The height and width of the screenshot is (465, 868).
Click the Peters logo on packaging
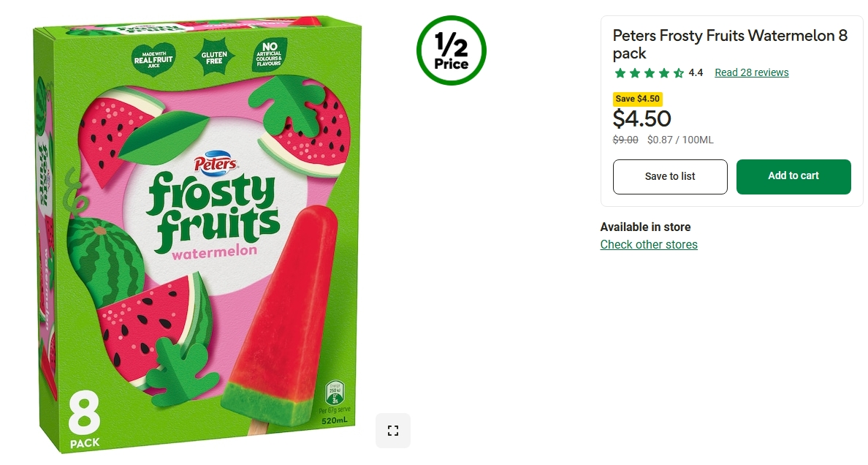216,162
